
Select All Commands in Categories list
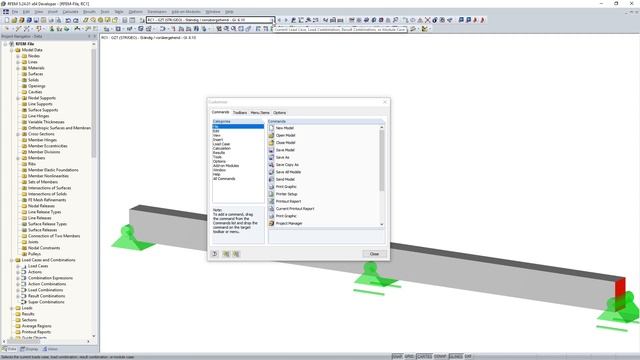point(224,179)
